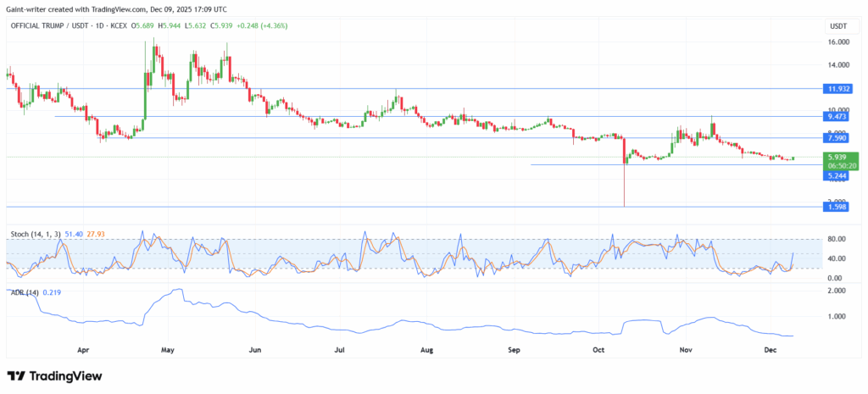Screen dimensions: 868x394
Task: Click the high value H5.944
Action: (170, 25)
